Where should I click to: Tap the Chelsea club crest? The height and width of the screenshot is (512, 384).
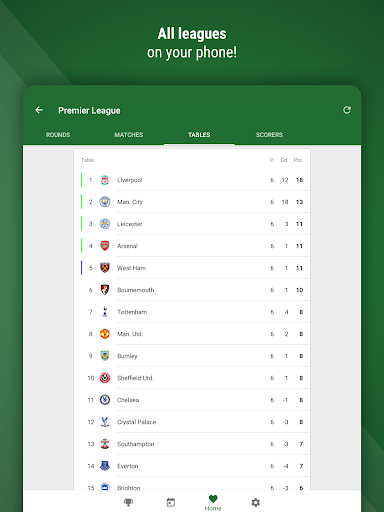[x=105, y=400]
